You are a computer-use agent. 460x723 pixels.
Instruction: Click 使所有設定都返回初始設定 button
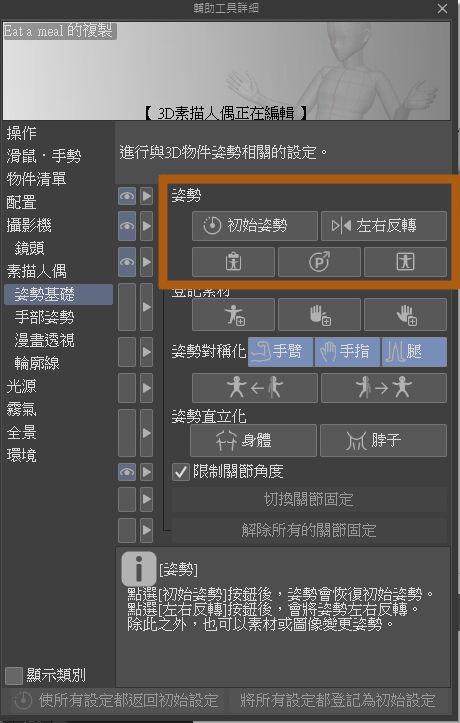click(116, 700)
